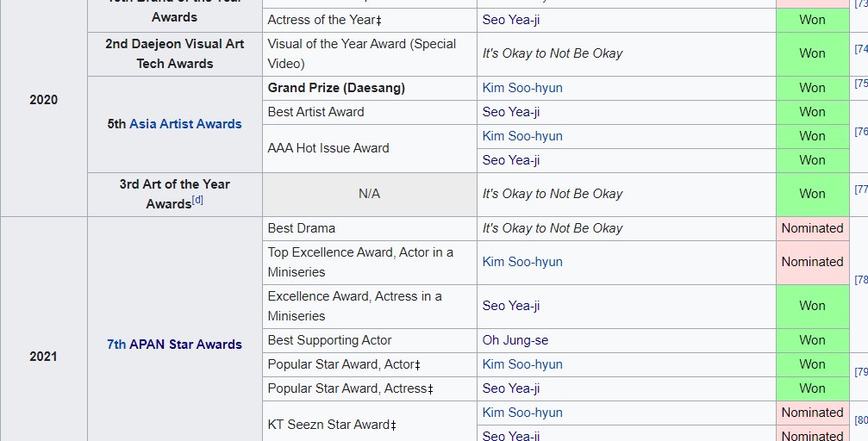Open Kim Soo-hyun link in Popular Star Award, Actor row
The height and width of the screenshot is (441, 868).
tap(522, 364)
